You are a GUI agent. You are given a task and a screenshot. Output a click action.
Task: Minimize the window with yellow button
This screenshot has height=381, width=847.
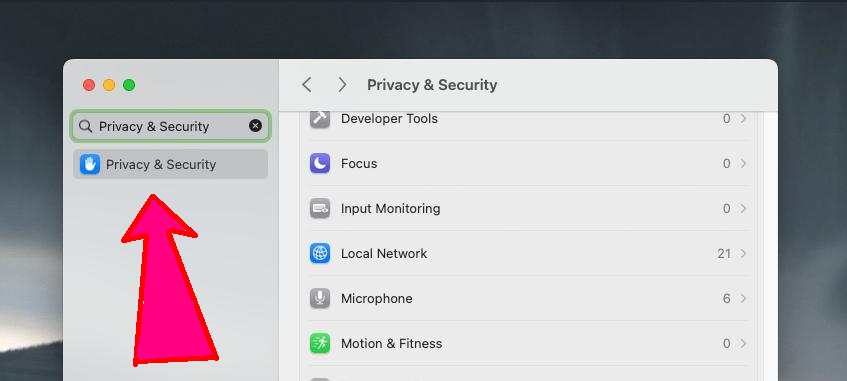[x=109, y=85]
